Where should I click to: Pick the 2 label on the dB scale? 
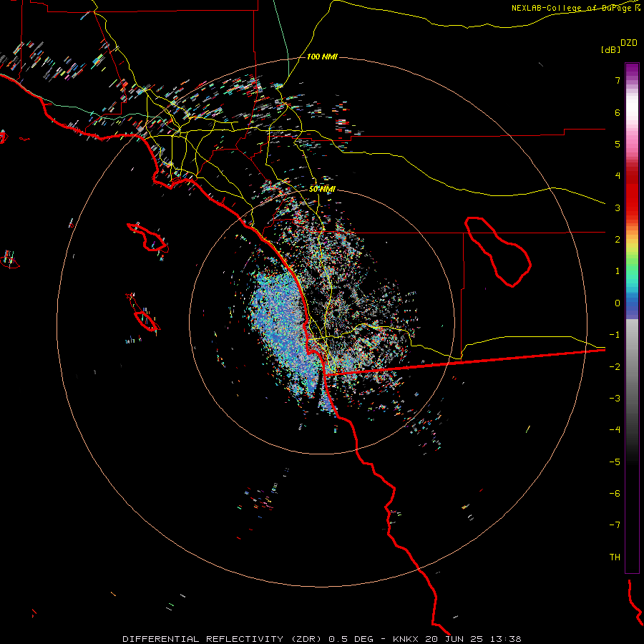[618, 240]
